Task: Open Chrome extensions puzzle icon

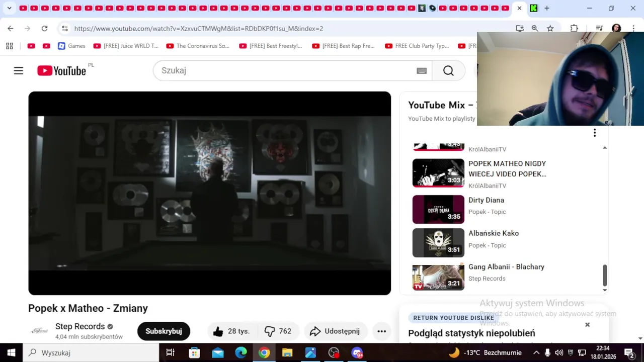Action: (x=574, y=29)
